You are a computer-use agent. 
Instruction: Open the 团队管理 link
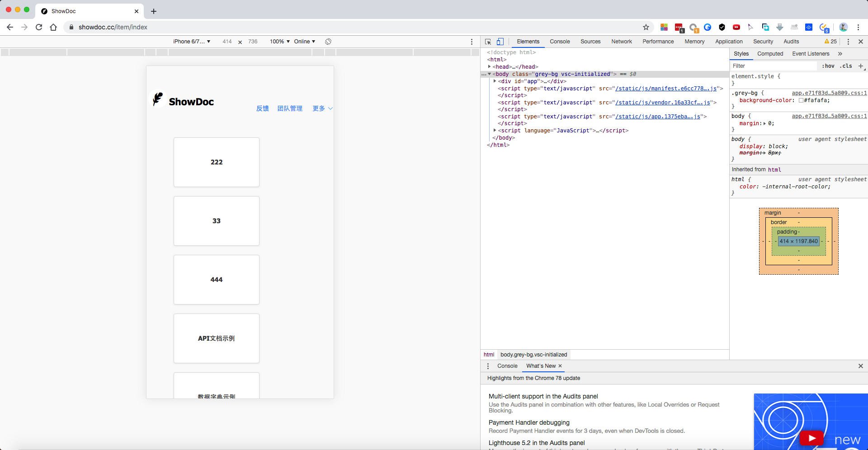pos(290,108)
